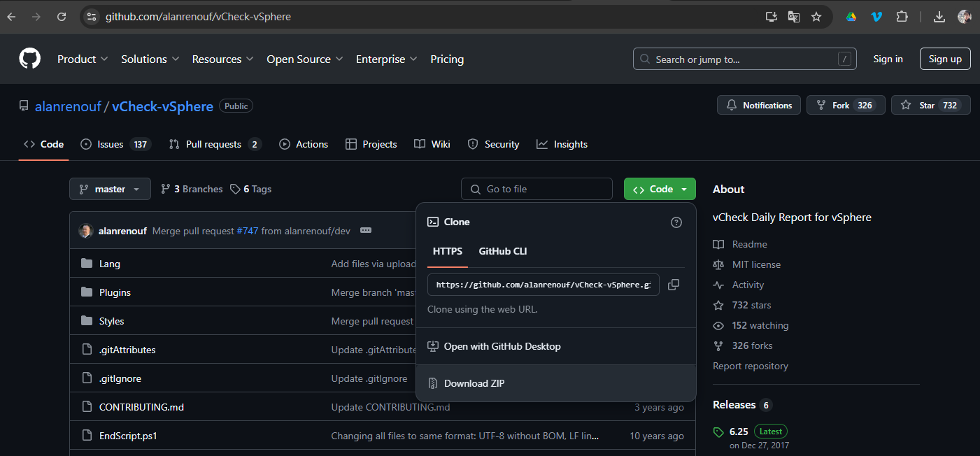Select the GitHub CLI clone tab

[503, 251]
